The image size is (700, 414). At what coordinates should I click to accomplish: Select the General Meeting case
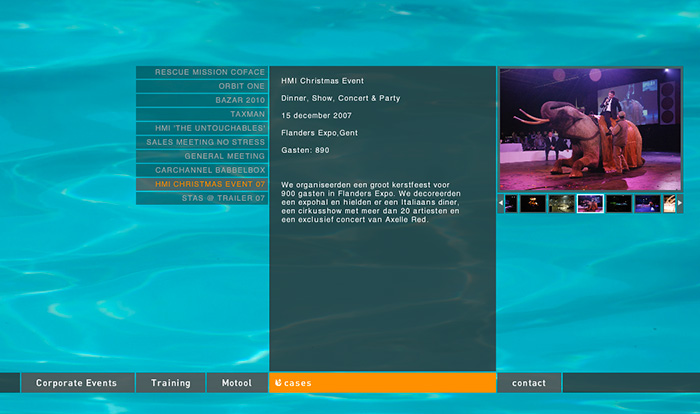[202, 156]
